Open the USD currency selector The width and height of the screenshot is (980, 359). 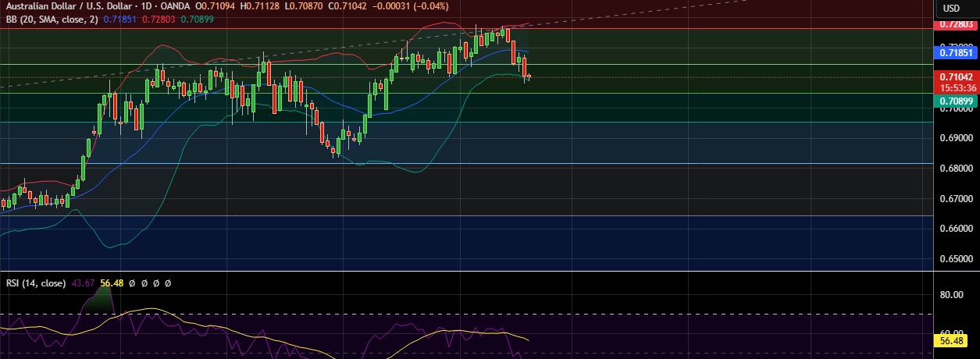(952, 9)
